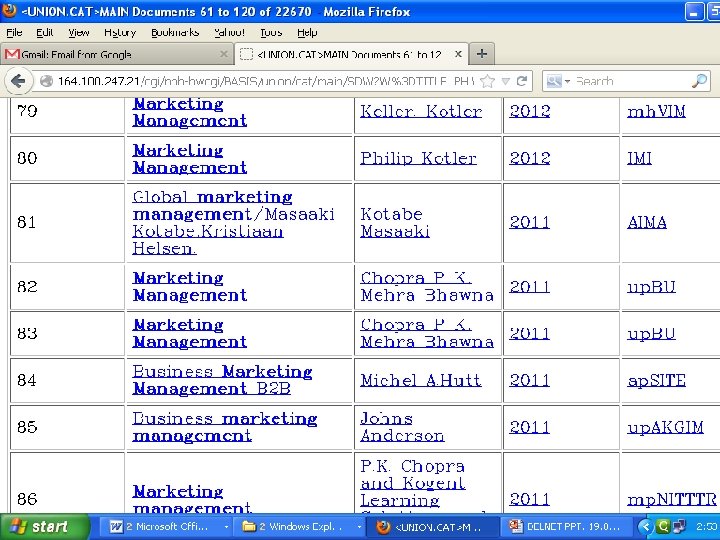The height and width of the screenshot is (540, 720).
Task: Click upBU library link in row 83
Action: (x=652, y=334)
